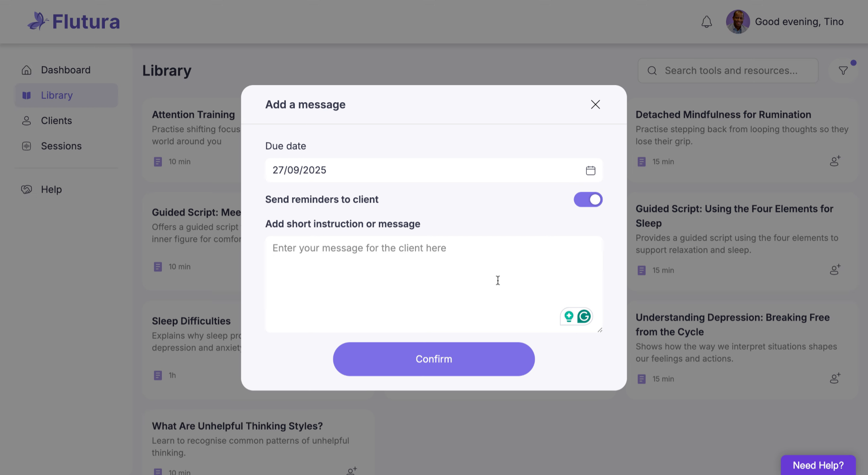Assign Detached Mindfulness for Rumination to a client
Viewport: 868px width, 475px height.
coord(835,161)
